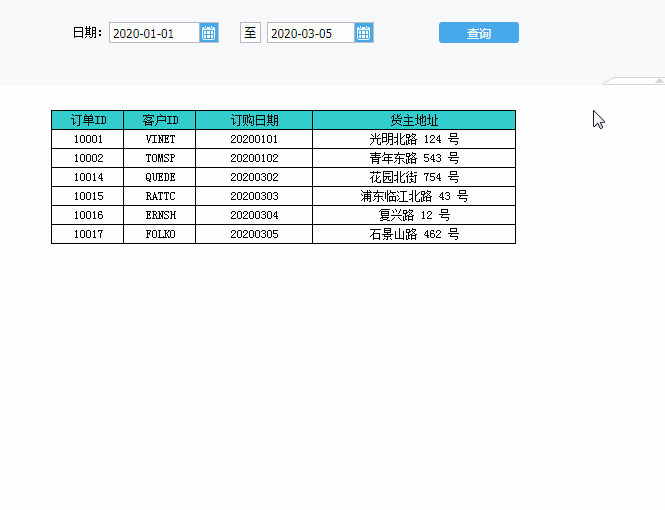Screen dimensions: 665x510
Task: Select customer cell FOLKO
Action: click(159, 234)
